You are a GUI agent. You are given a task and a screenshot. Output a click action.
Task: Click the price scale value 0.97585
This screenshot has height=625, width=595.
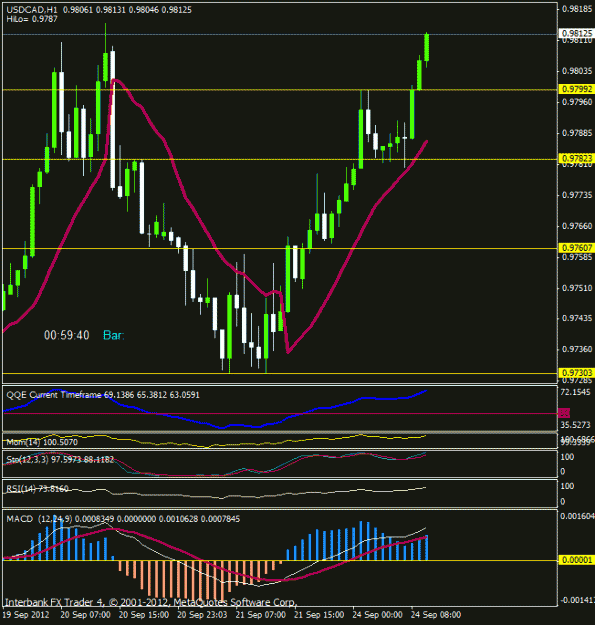click(x=577, y=257)
